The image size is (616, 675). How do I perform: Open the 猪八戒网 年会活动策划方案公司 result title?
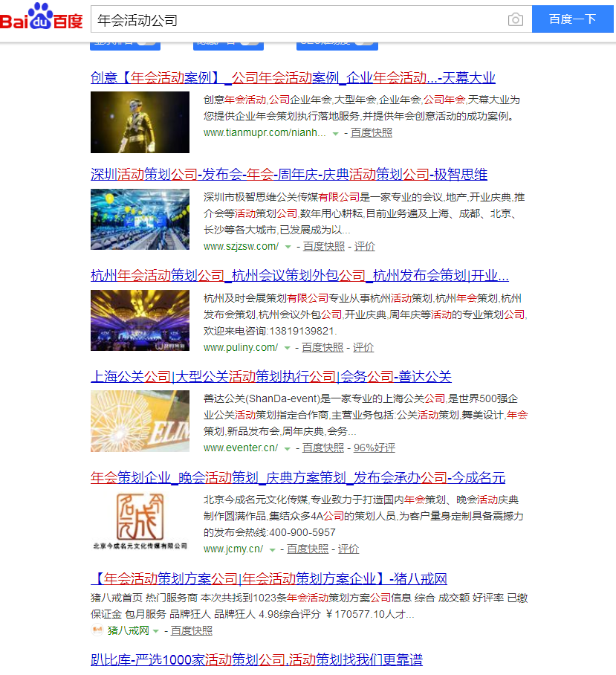point(269,579)
